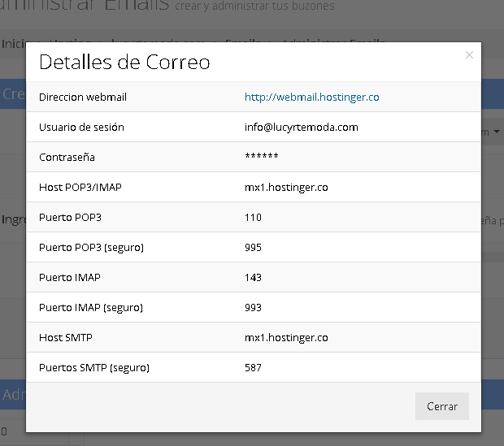
Task: Click the Puerto IMAP value 143
Action: point(253,278)
